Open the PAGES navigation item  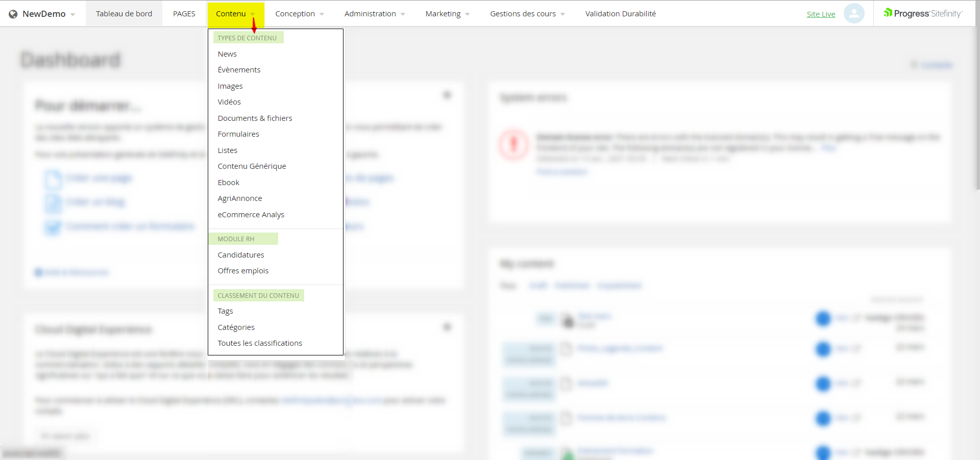[x=184, y=14]
